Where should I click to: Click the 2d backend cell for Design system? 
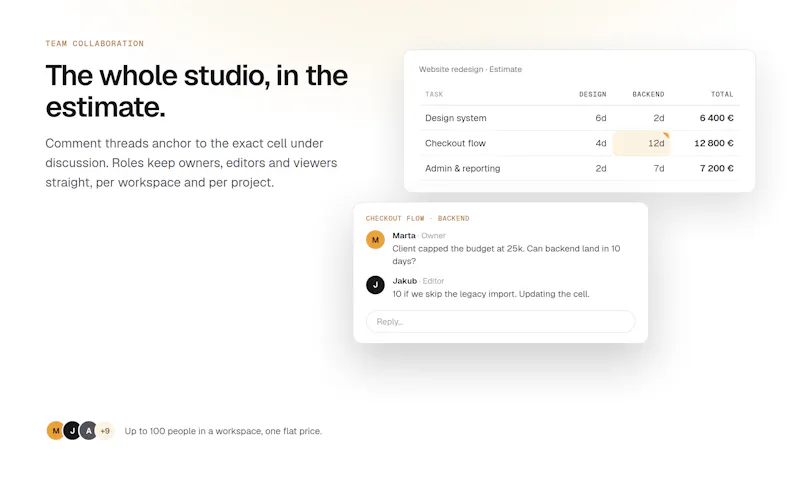pyautogui.click(x=659, y=118)
